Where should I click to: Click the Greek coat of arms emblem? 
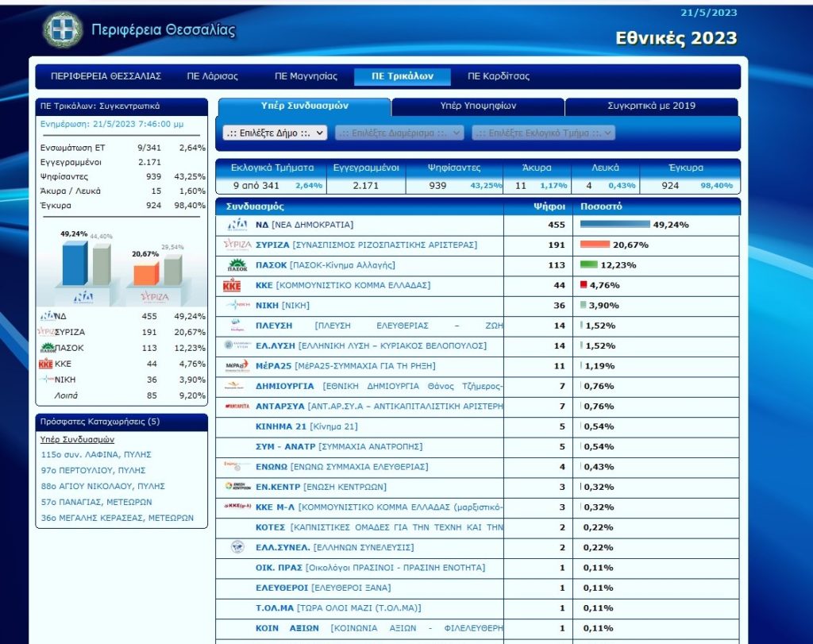click(x=63, y=30)
